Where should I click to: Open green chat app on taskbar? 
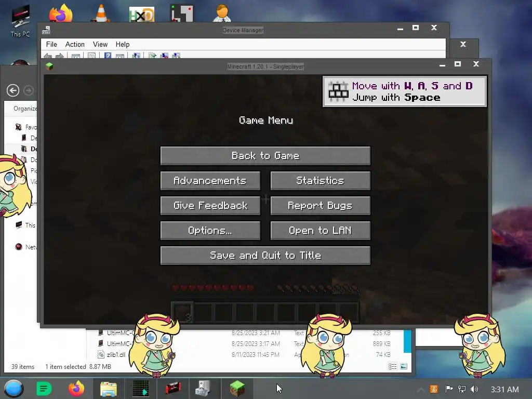click(44, 389)
